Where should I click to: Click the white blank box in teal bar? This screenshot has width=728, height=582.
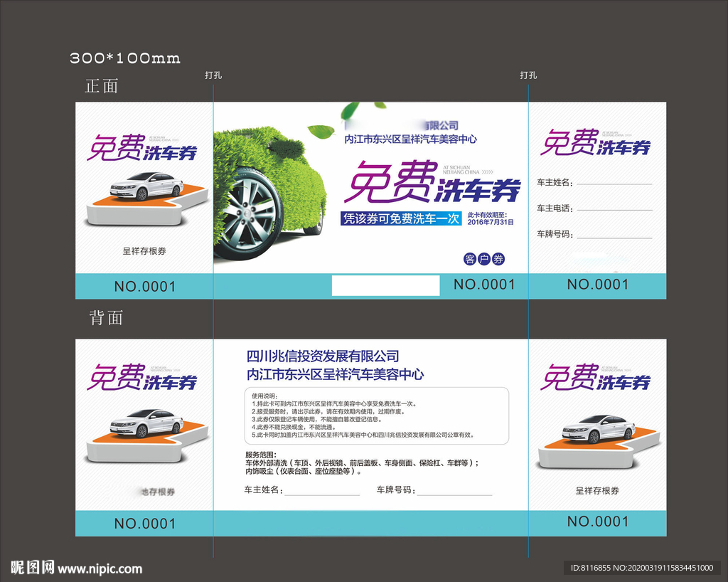point(386,285)
